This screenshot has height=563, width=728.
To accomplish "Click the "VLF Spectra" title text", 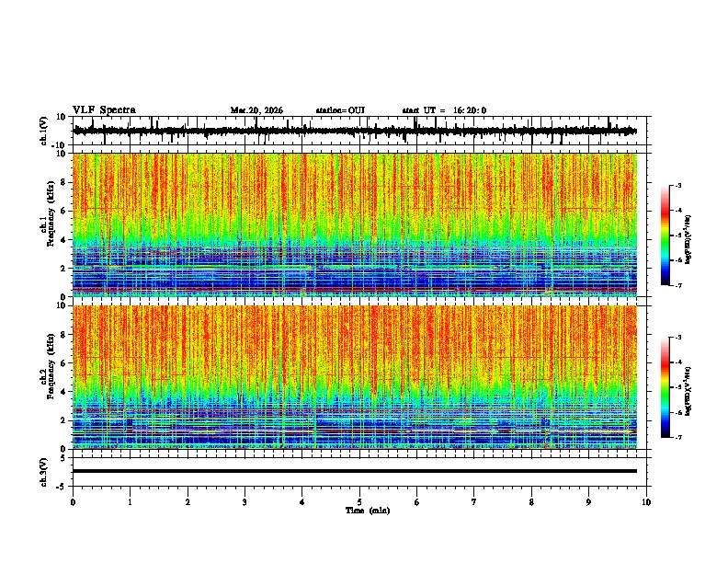I will coord(104,110).
